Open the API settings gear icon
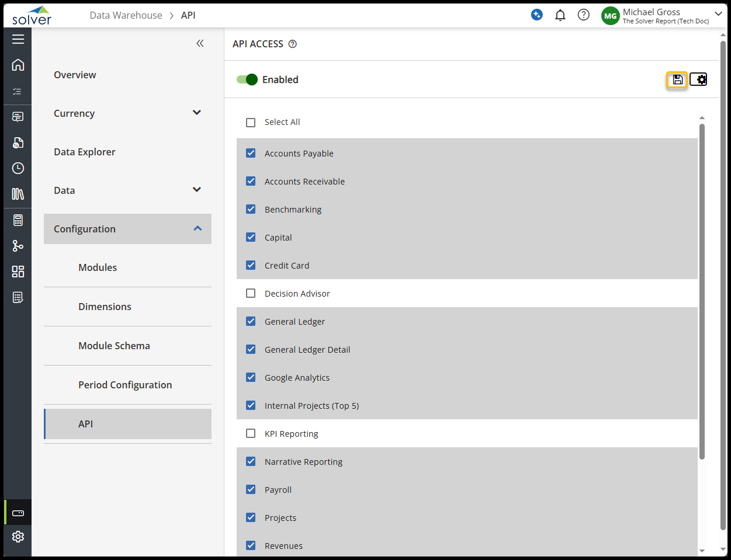Screen dimensions: 731x560 (x=698, y=79)
